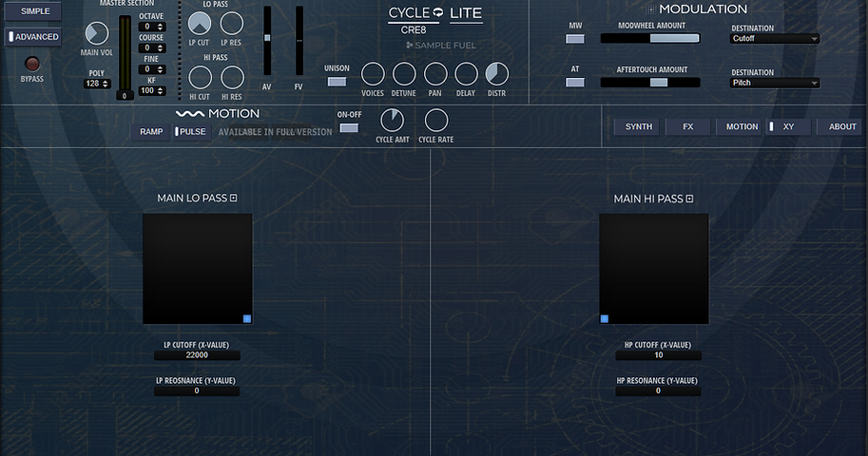
Task: Click the DELAY knob
Action: tap(466, 73)
